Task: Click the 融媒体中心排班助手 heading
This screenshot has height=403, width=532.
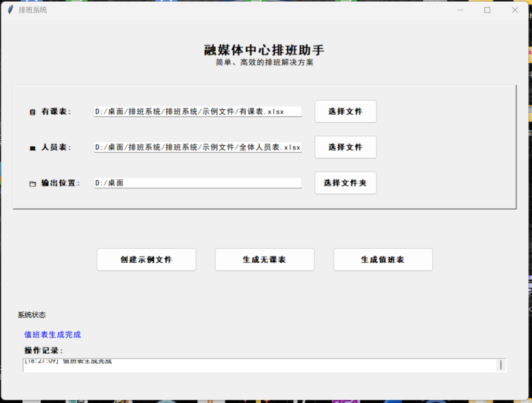Action: pyautogui.click(x=264, y=50)
